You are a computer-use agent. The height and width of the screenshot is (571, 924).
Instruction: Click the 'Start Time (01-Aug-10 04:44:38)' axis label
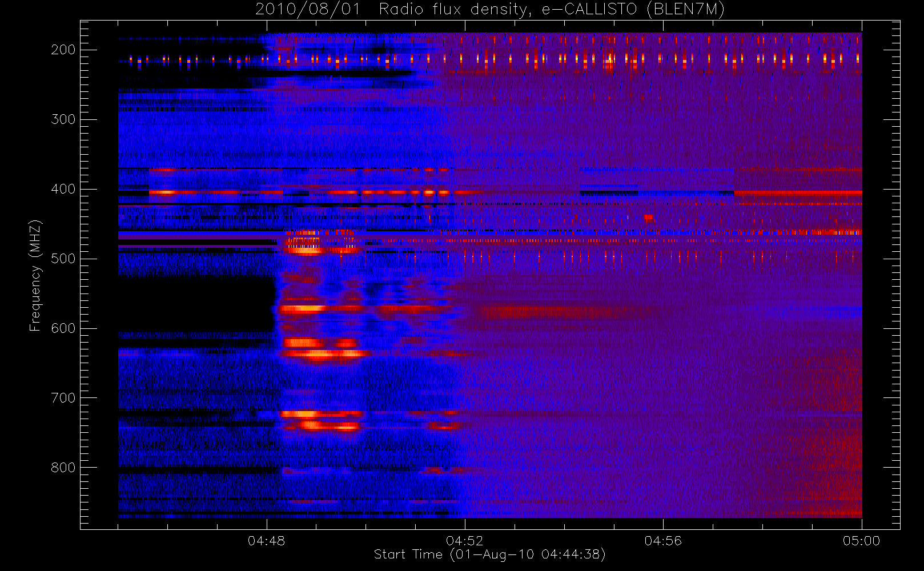489,554
